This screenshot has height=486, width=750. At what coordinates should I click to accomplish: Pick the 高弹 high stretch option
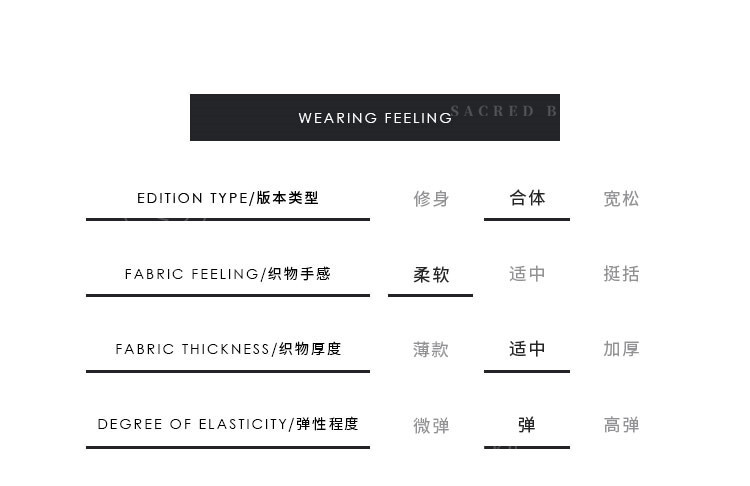621,425
